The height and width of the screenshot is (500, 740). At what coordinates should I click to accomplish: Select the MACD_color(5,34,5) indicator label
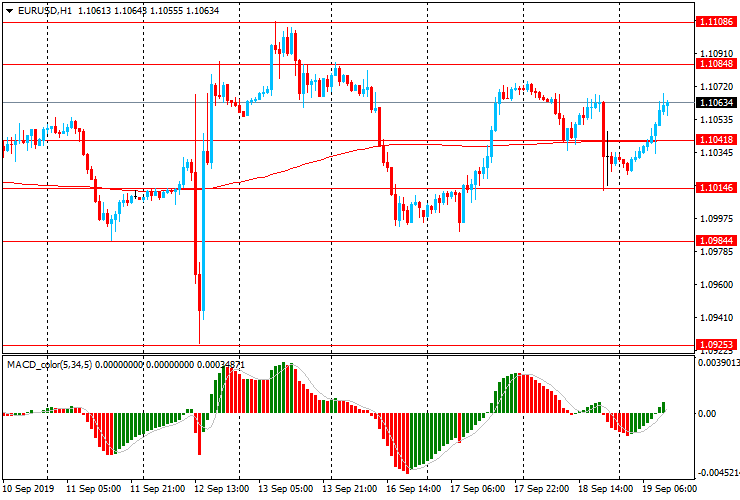(x=50, y=364)
